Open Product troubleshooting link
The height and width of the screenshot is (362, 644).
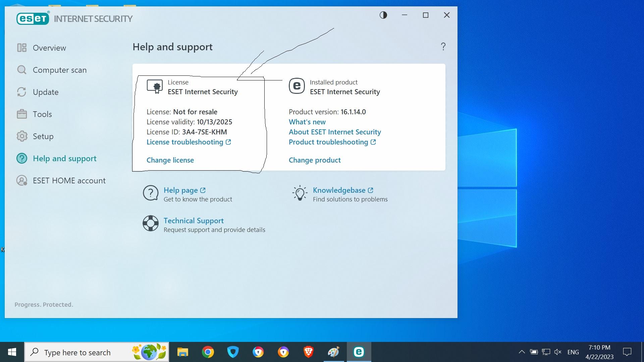tap(332, 142)
